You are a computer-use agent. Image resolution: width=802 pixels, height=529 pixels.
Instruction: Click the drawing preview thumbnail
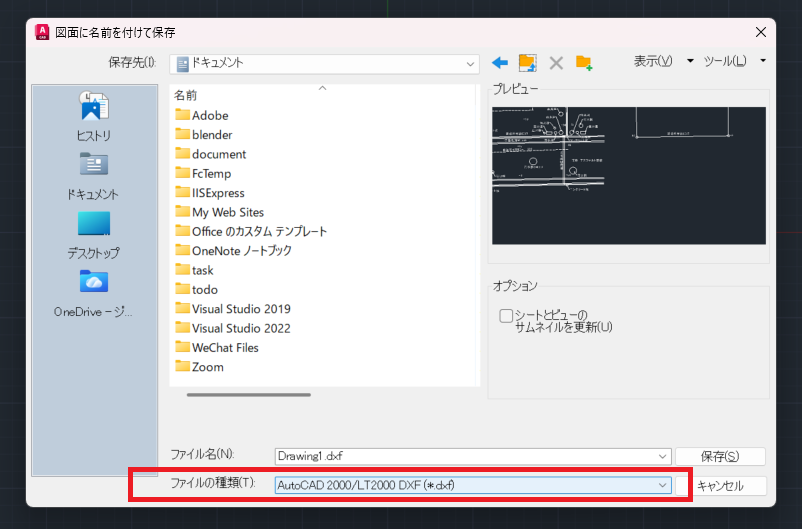[x=628, y=175]
